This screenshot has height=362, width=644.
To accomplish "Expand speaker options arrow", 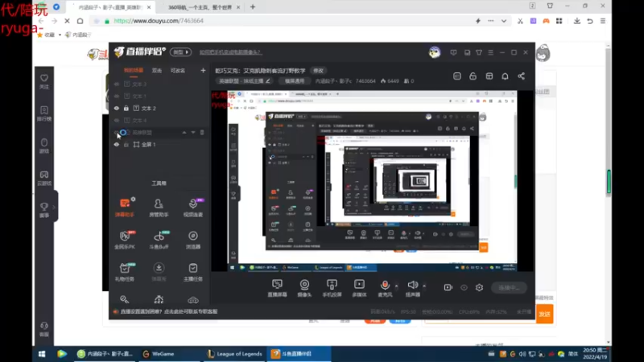I will click(x=424, y=286).
